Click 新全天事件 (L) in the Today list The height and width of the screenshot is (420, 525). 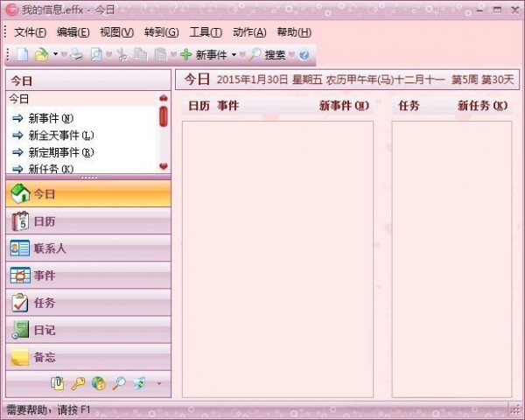60,135
